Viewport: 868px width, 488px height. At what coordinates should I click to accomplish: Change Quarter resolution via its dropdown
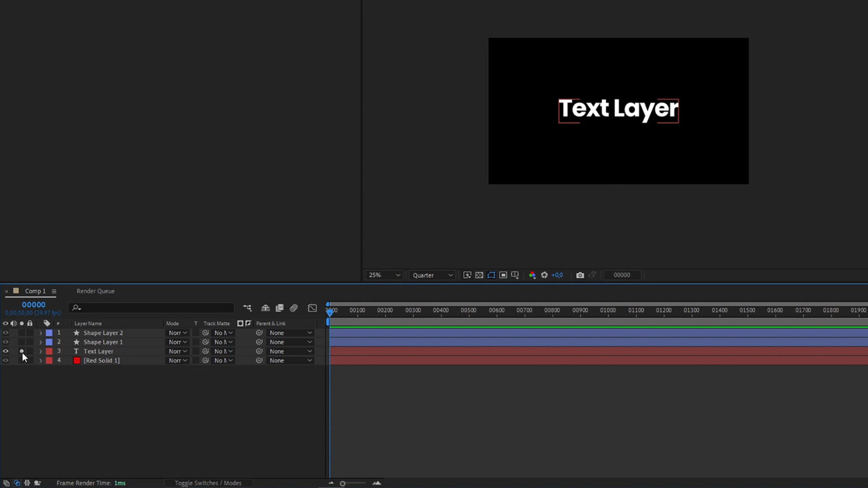[x=432, y=275]
